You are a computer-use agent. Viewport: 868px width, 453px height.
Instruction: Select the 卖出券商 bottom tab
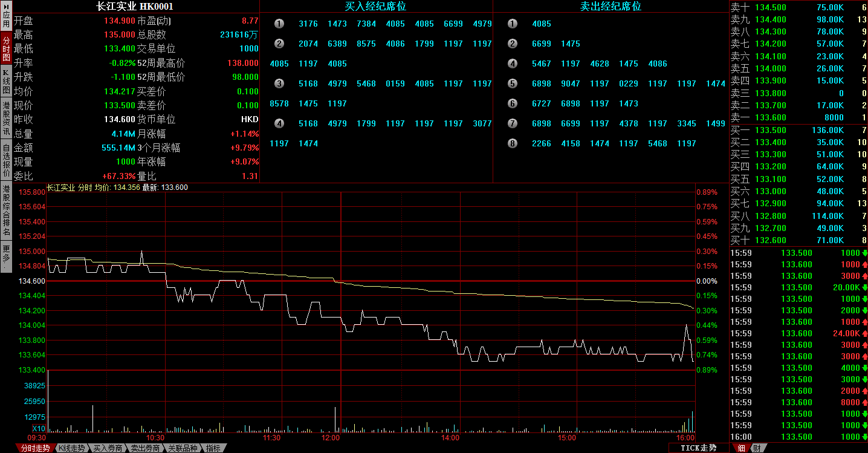coord(145,448)
